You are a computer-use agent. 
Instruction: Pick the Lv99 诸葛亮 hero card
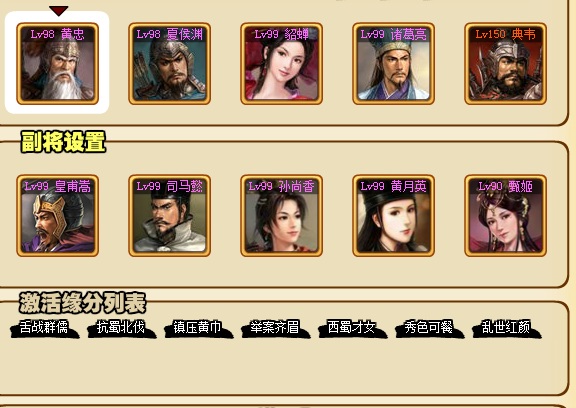click(x=393, y=64)
